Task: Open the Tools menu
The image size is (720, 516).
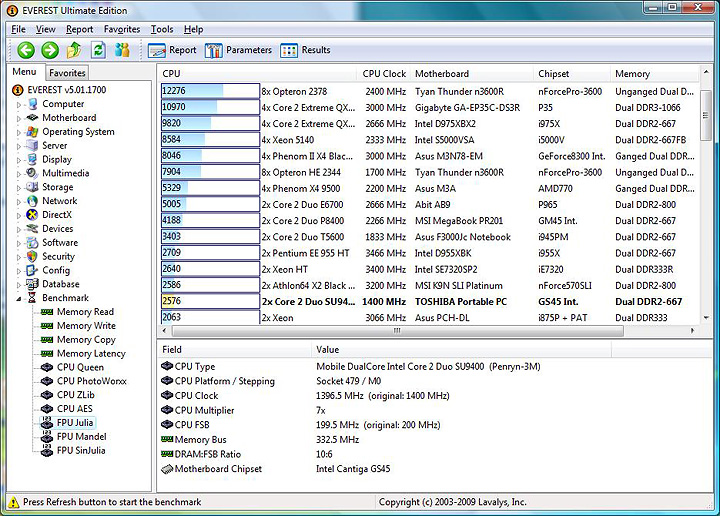Action: pyautogui.click(x=162, y=29)
